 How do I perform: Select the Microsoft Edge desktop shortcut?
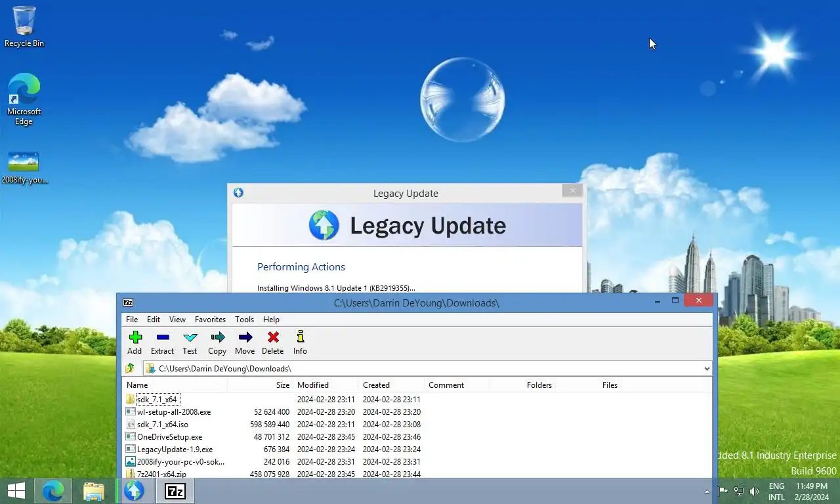click(x=24, y=99)
